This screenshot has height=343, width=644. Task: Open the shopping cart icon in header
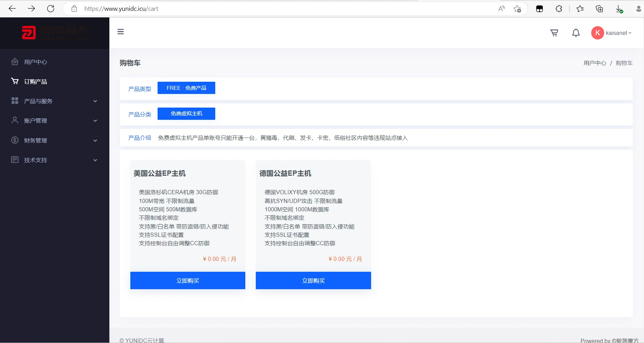click(x=554, y=33)
